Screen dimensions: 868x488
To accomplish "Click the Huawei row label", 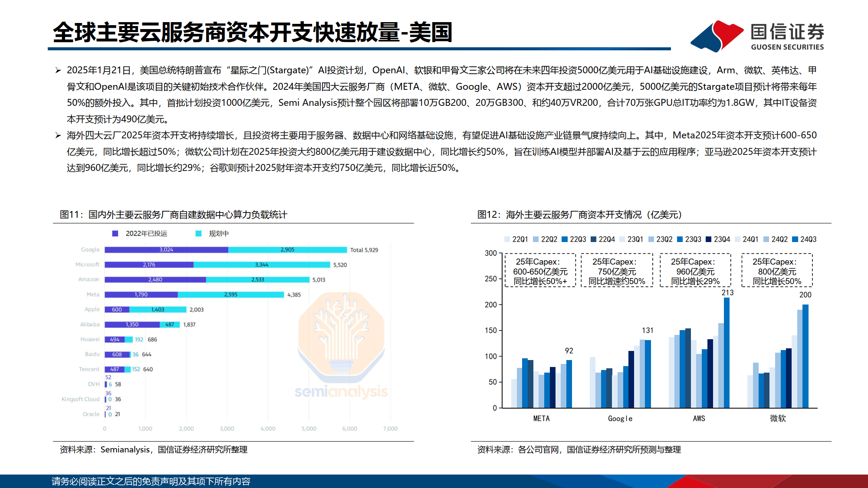I will click(x=90, y=339).
